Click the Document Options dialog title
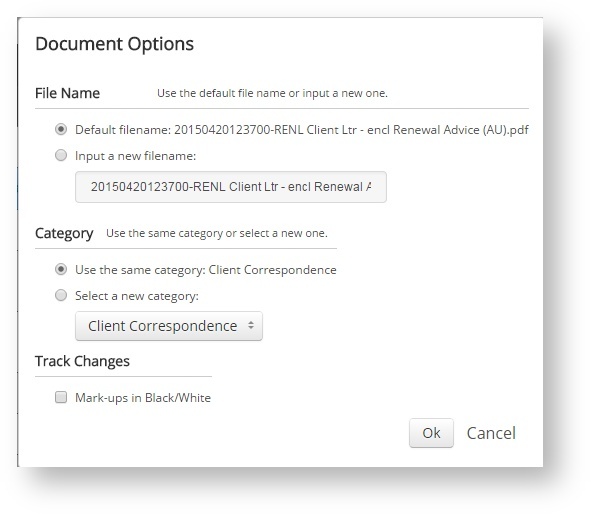The height and width of the screenshot is (515, 591). click(x=115, y=44)
